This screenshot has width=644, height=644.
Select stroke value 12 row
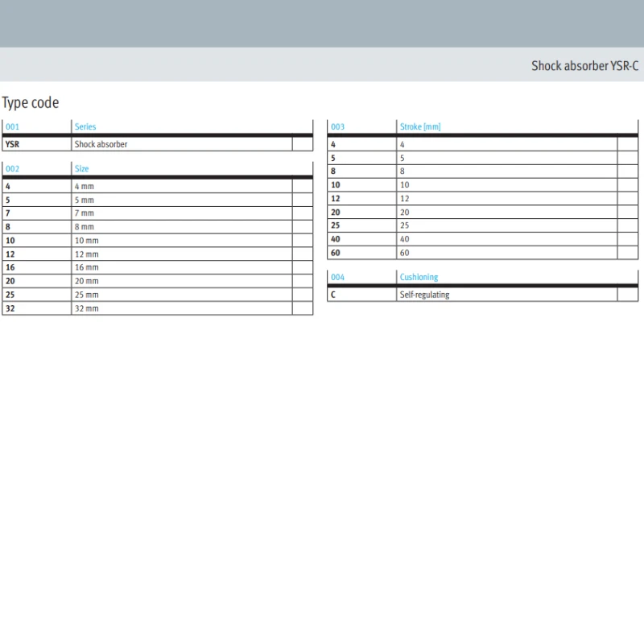(482, 198)
